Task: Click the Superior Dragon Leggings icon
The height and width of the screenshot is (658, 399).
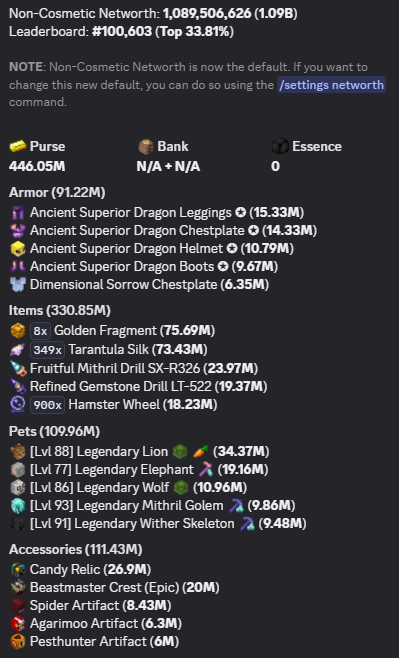Action: click(18, 213)
